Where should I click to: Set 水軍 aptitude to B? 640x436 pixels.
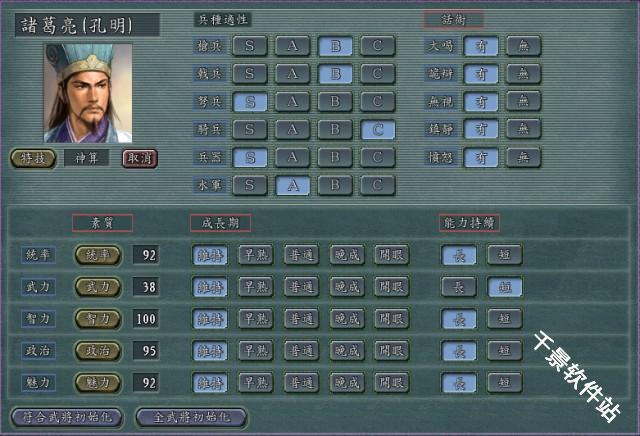[x=335, y=186]
